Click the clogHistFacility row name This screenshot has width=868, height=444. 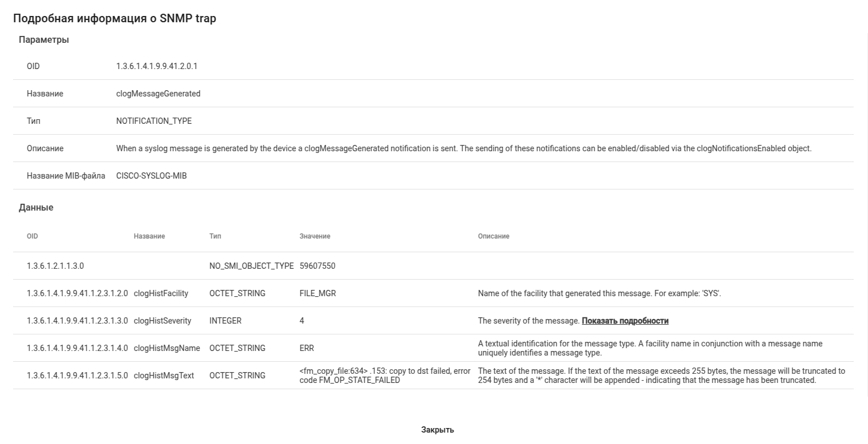(x=161, y=293)
